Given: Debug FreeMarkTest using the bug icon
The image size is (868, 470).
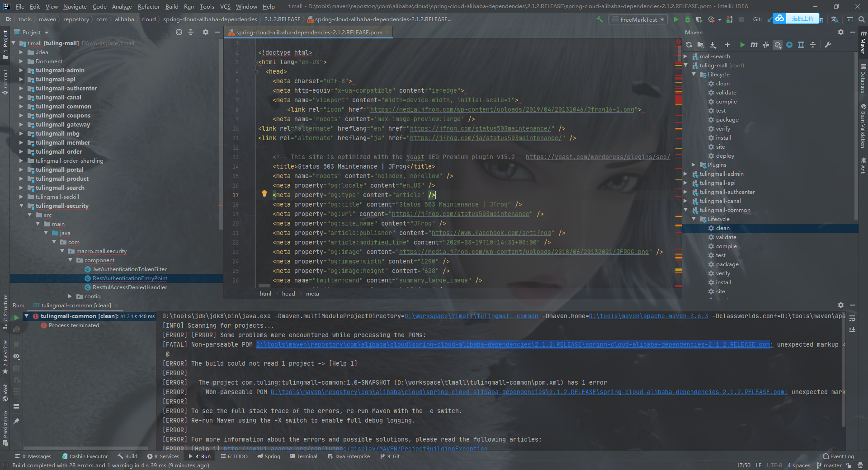Looking at the screenshot, I should coord(688,19).
